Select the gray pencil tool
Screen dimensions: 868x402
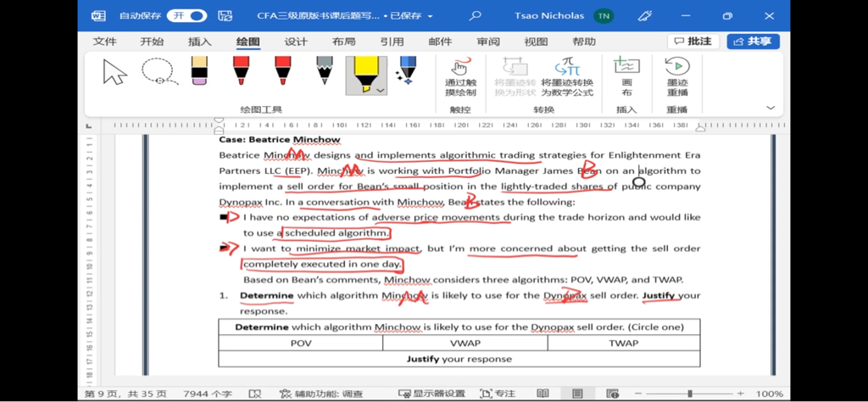(325, 70)
